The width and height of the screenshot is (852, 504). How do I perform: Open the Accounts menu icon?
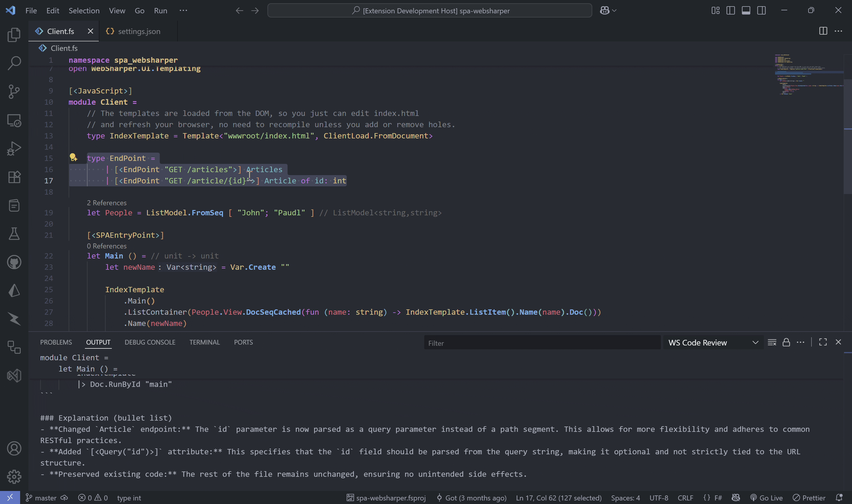[x=14, y=449]
